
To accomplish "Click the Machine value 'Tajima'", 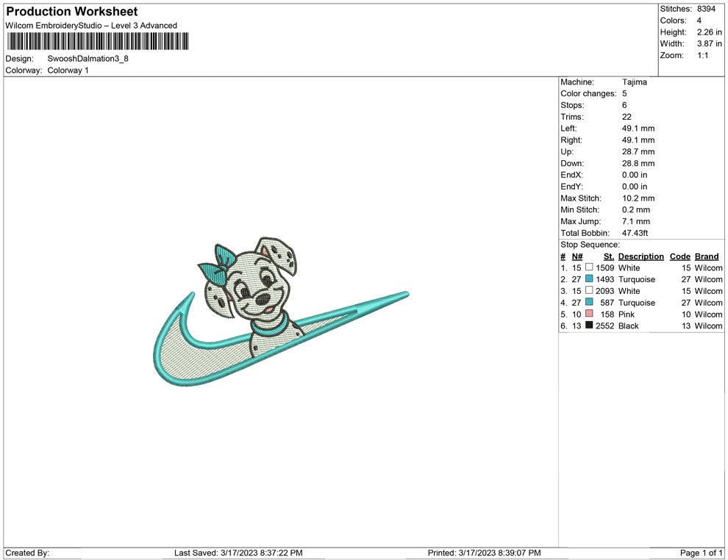I will coord(635,82).
